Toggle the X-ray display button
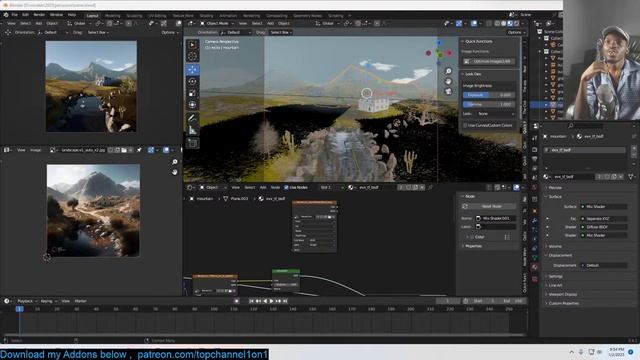 click(489, 23)
